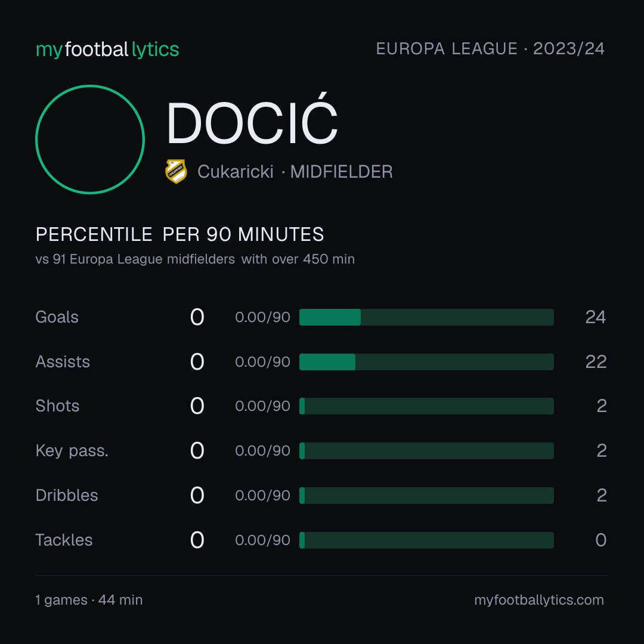
Task: Click the Goals stat label
Action: pyautogui.click(x=57, y=317)
